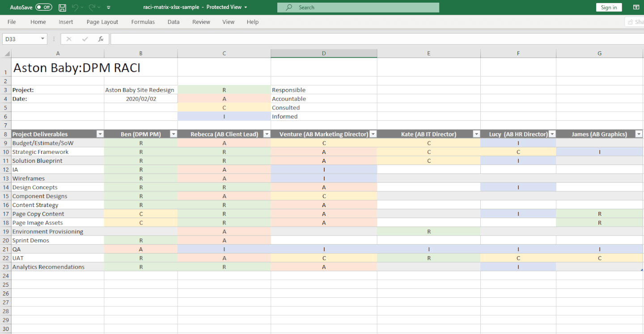644x334 pixels.
Task: Select column D header
Action: pyautogui.click(x=324, y=54)
